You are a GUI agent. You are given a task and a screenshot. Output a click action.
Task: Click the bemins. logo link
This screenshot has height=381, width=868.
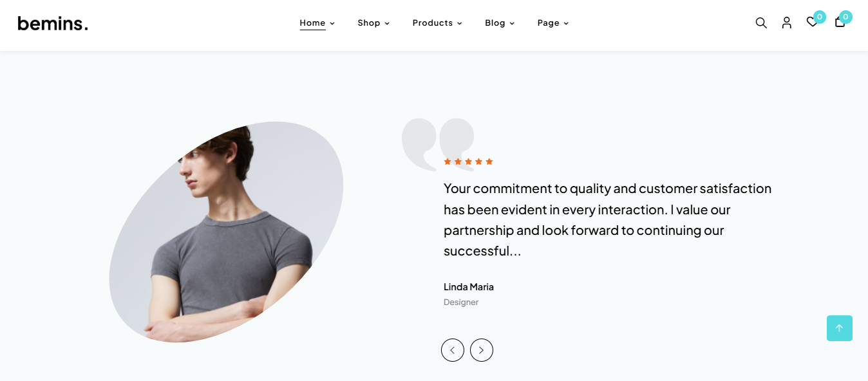click(53, 24)
